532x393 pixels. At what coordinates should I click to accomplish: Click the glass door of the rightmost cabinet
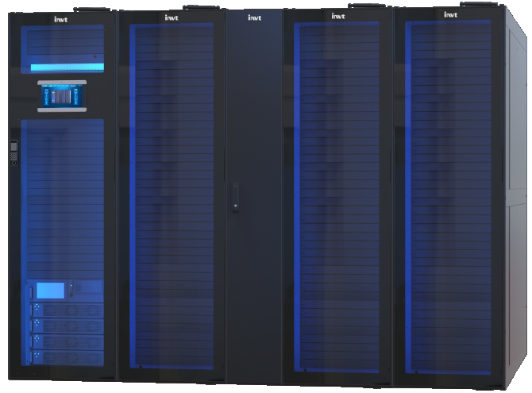tap(450, 198)
